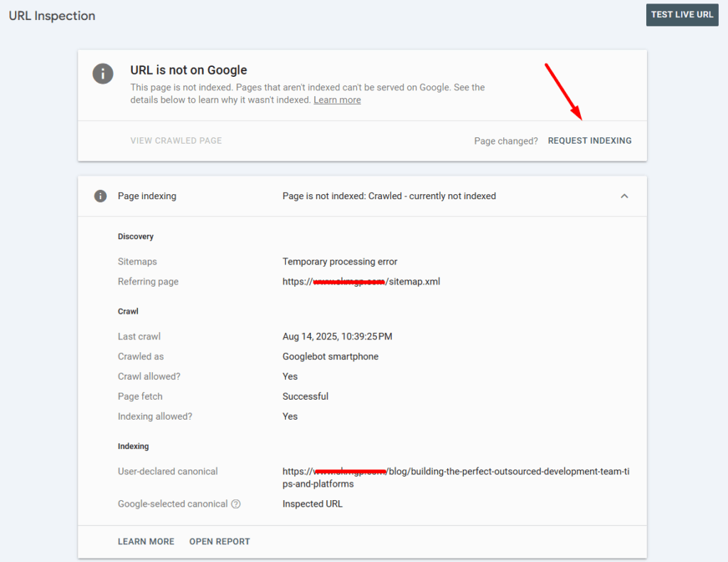This screenshot has height=562, width=728.
Task: Click the info symbol in Page indexing row
Action: pos(100,196)
